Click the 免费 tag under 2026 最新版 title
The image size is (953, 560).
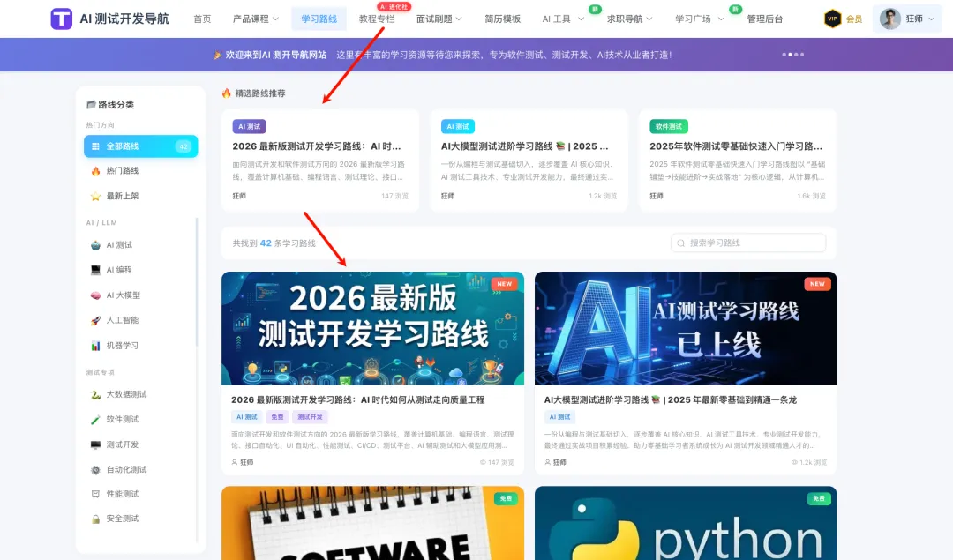click(x=277, y=416)
